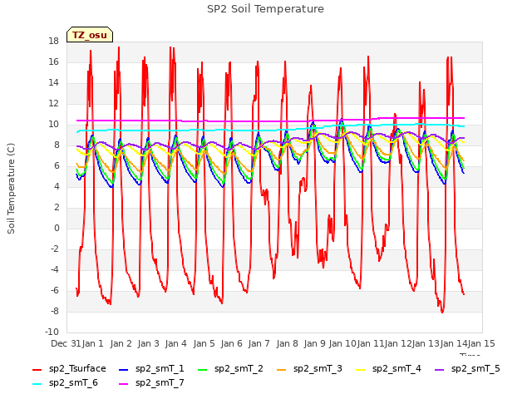Click the yellow sp2_smT_4 legend swatch
Viewport: 532px width, 399px height.
[361, 369]
